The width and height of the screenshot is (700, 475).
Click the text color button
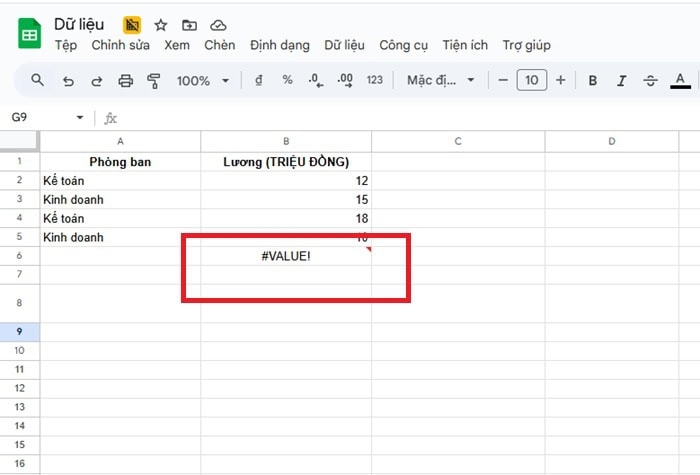(x=681, y=81)
